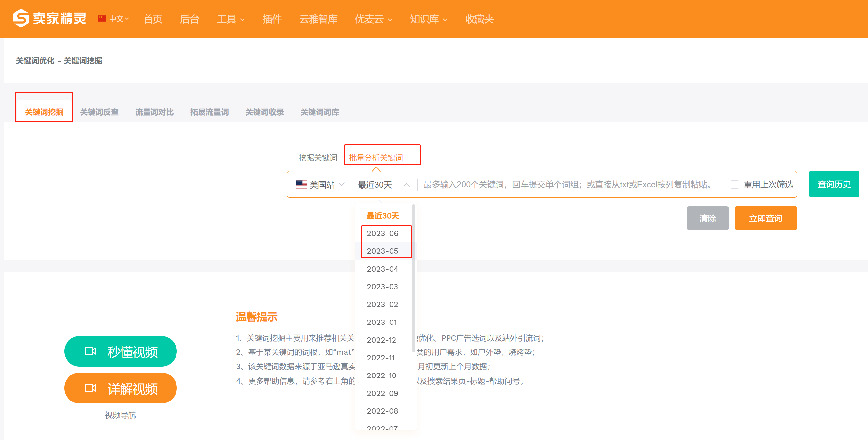Toggle the 重用上次筛选 checkbox
This screenshot has width=868, height=440.
(735, 185)
